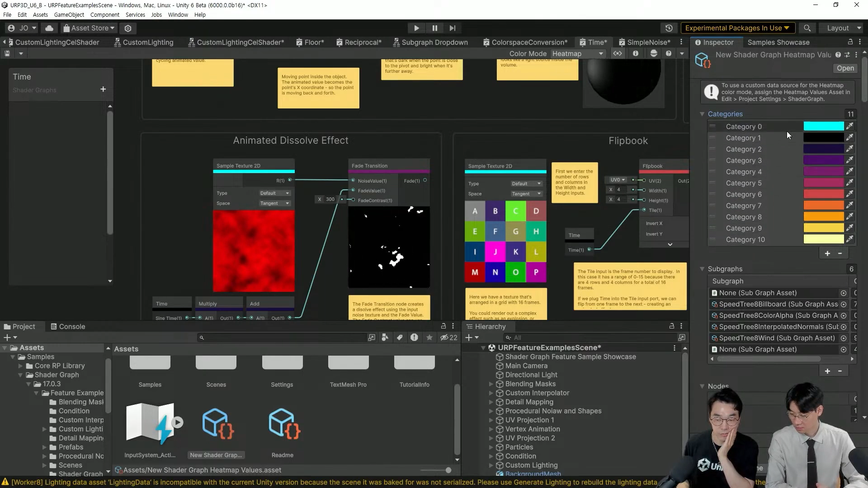The image size is (868, 488).
Task: Toggle Invert X on Flipbook node
Action: tap(654, 223)
